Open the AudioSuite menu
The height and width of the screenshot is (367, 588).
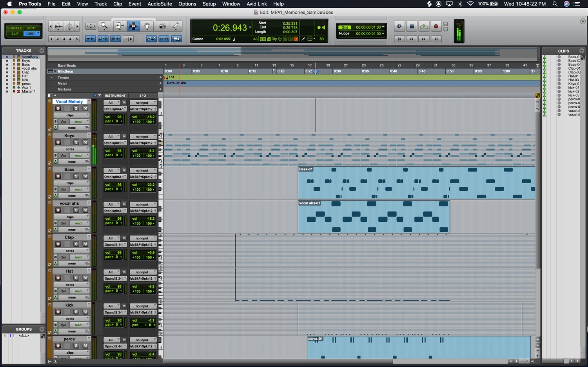(160, 4)
